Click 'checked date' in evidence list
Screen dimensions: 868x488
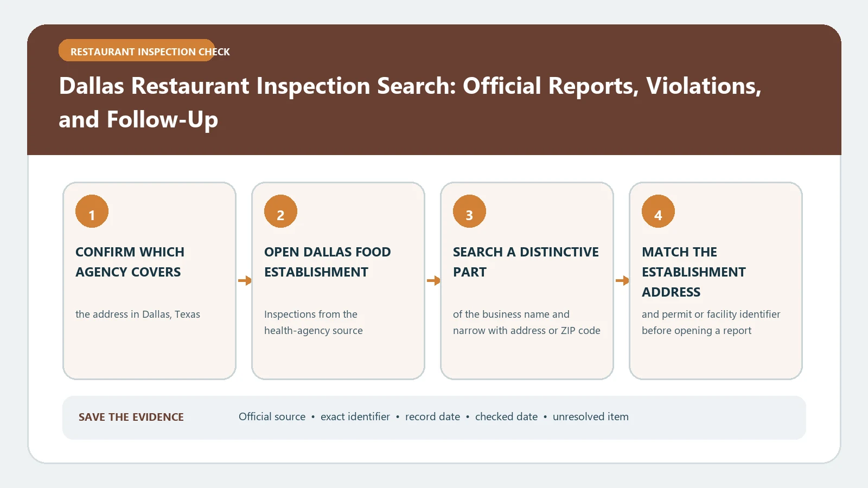[506, 417]
